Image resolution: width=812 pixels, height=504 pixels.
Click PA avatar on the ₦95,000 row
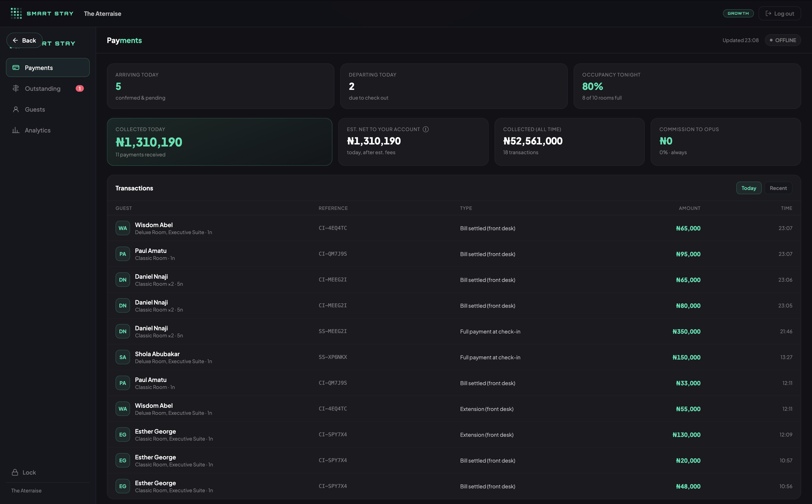pos(123,254)
